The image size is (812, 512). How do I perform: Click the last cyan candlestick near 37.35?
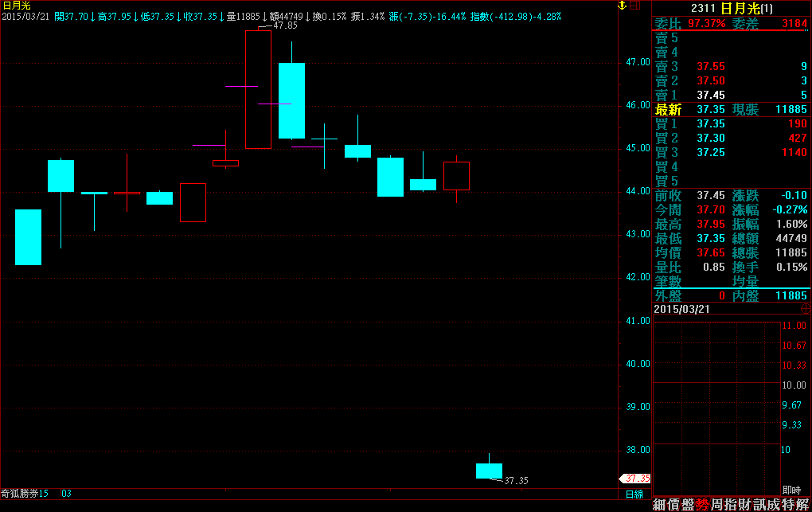pyautogui.click(x=489, y=471)
